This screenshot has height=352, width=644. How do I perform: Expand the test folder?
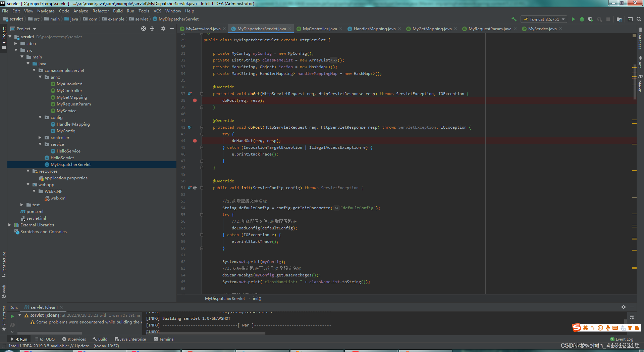(x=22, y=205)
